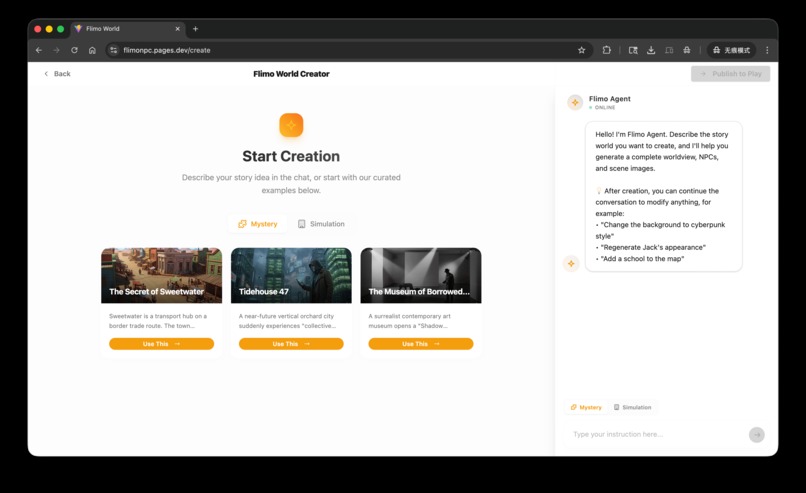
Task: Use This for The Museum of Borrowed
Action: [420, 343]
